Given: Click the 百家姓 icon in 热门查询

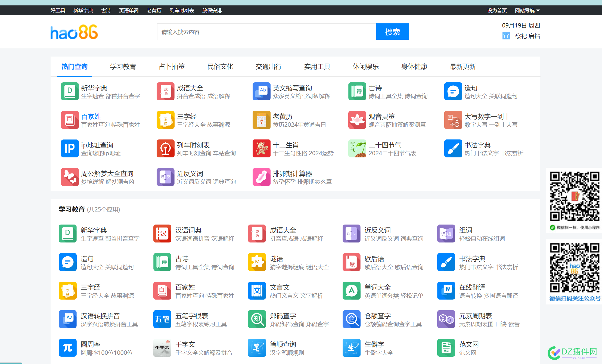Looking at the screenshot, I should click(70, 120).
